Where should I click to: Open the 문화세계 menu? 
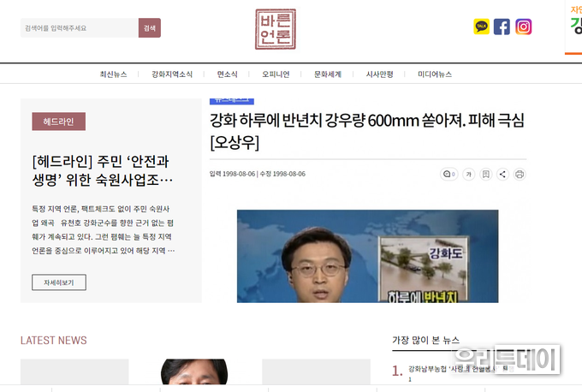(x=328, y=74)
